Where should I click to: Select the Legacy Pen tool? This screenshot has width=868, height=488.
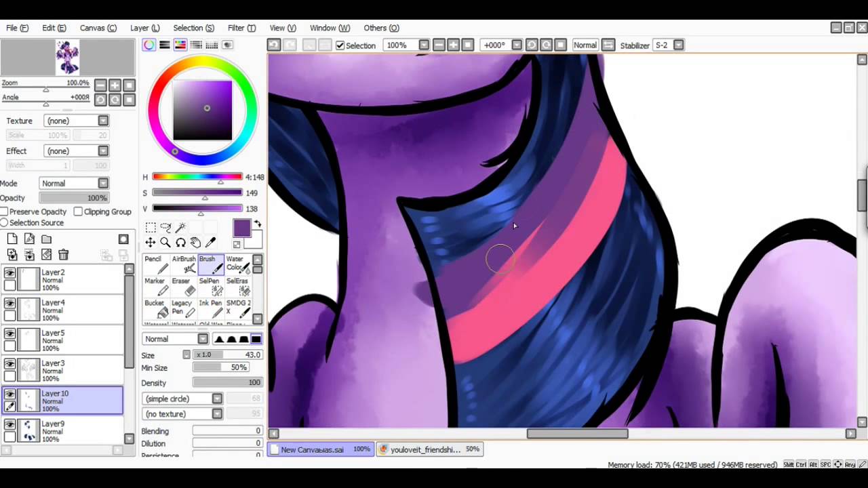[183, 308]
